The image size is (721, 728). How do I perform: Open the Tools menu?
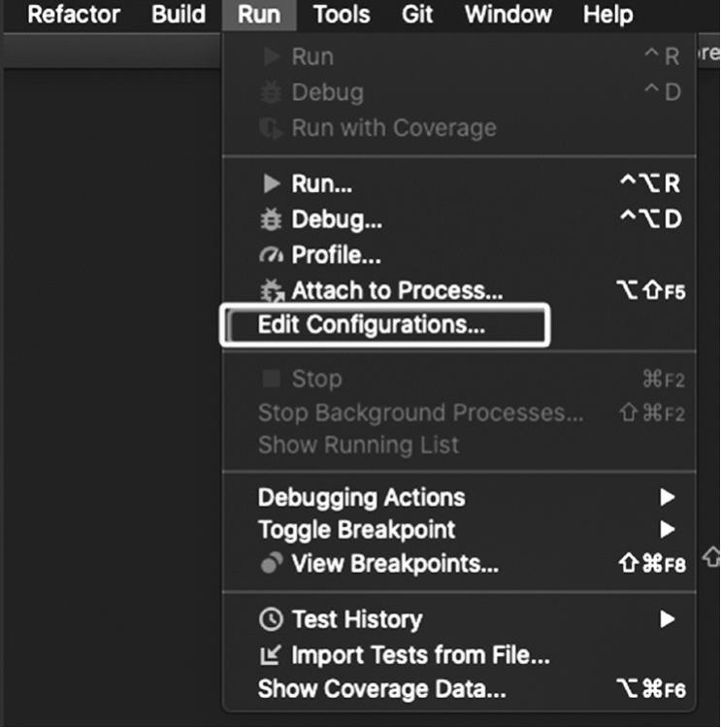point(342,15)
